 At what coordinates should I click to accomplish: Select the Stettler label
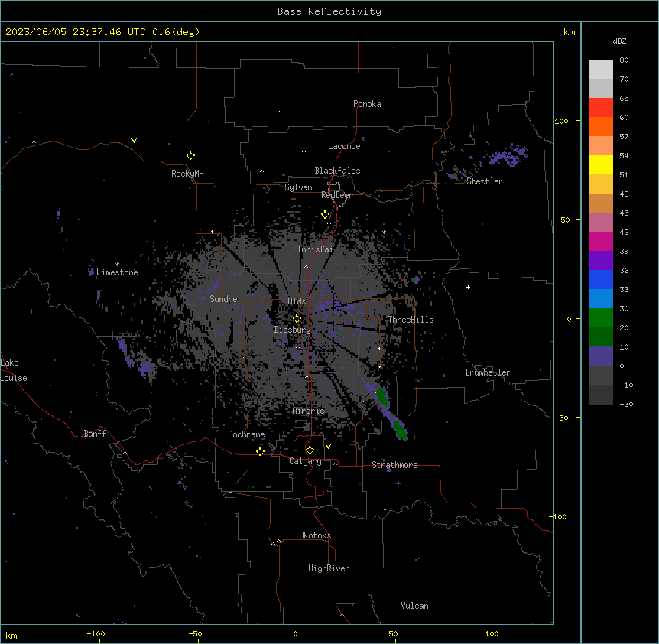pyautogui.click(x=485, y=181)
